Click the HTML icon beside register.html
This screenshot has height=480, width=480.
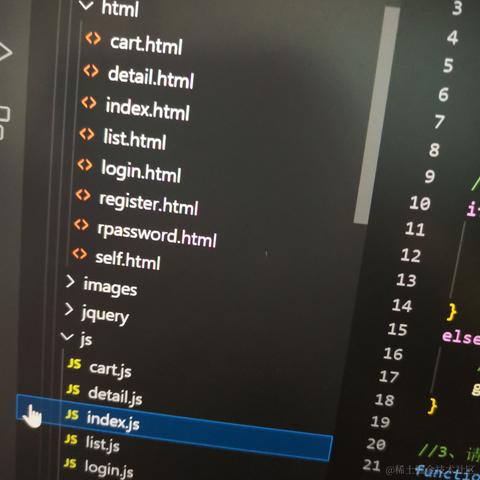[x=83, y=195]
